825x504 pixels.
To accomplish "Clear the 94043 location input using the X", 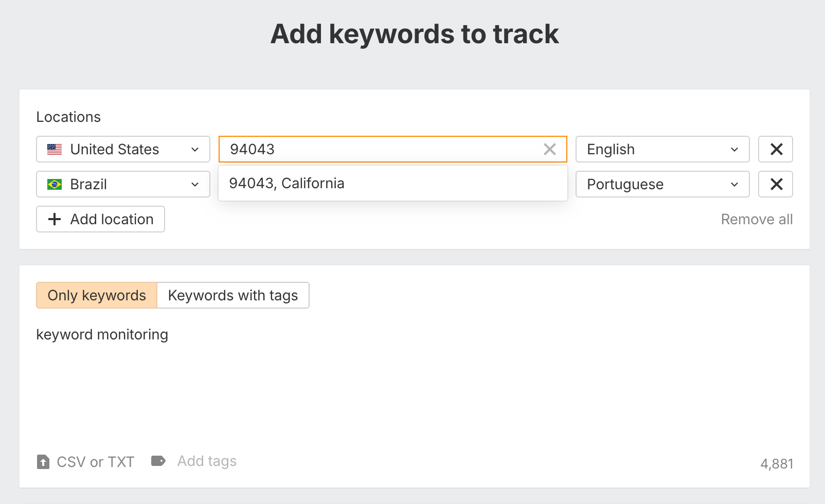I will pyautogui.click(x=549, y=149).
